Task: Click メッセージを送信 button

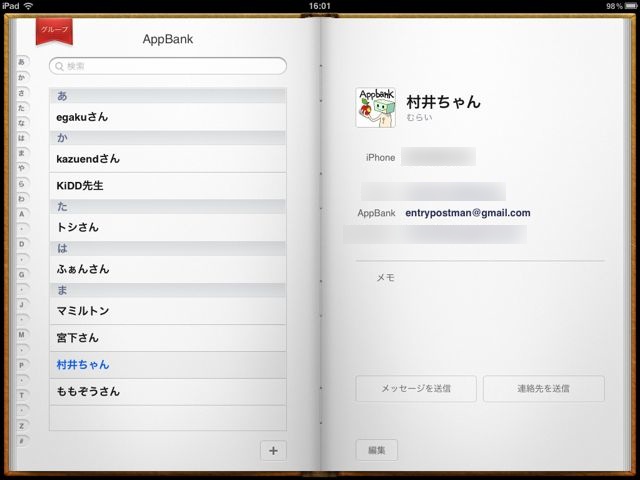Action: [x=416, y=389]
